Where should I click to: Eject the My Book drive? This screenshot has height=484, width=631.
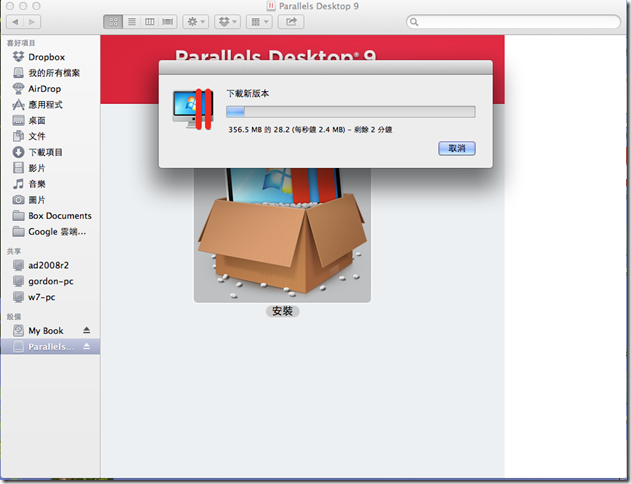pos(87,330)
